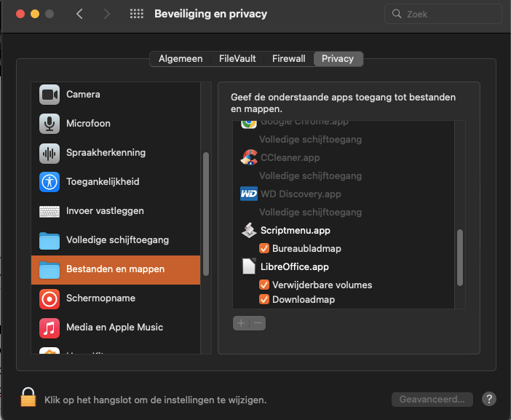
Task: Click the LibreOffice.app document icon
Action: pos(249,267)
